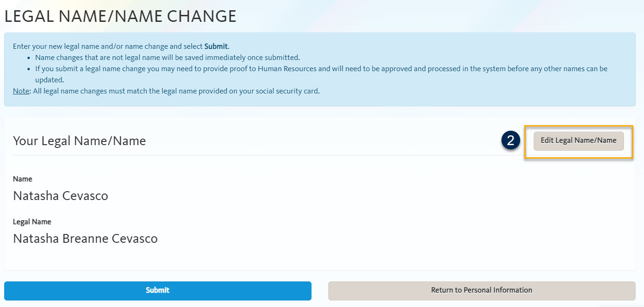Click the word "updated." in the info box
Viewport: 644px width, 307px height.
(x=49, y=80)
